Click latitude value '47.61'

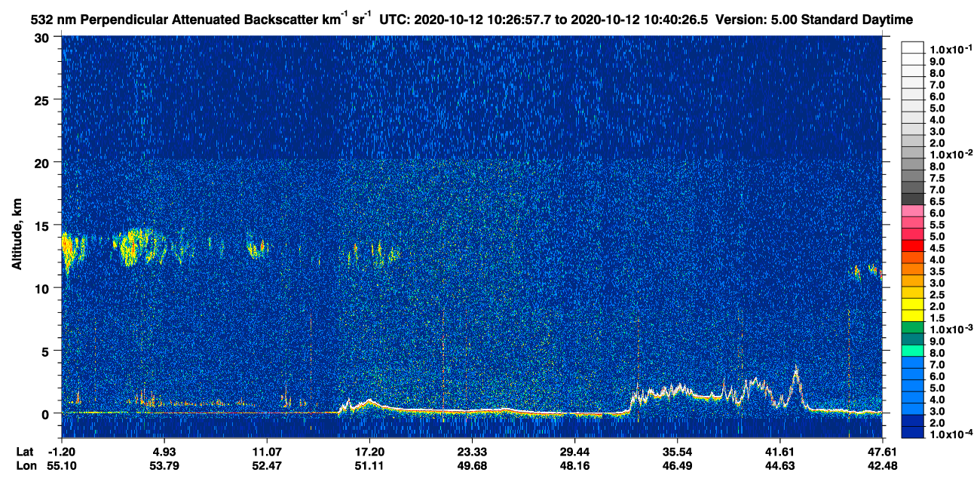tap(882, 452)
